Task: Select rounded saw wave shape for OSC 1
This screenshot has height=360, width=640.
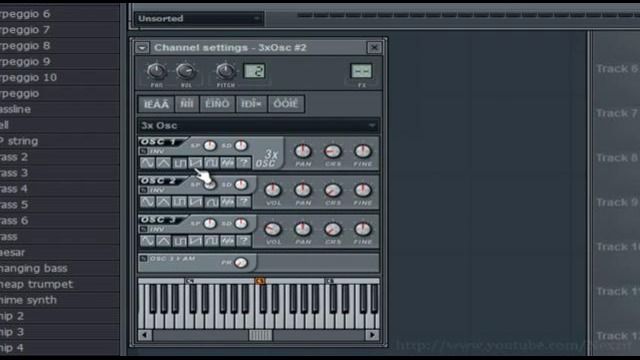Action: (211, 163)
